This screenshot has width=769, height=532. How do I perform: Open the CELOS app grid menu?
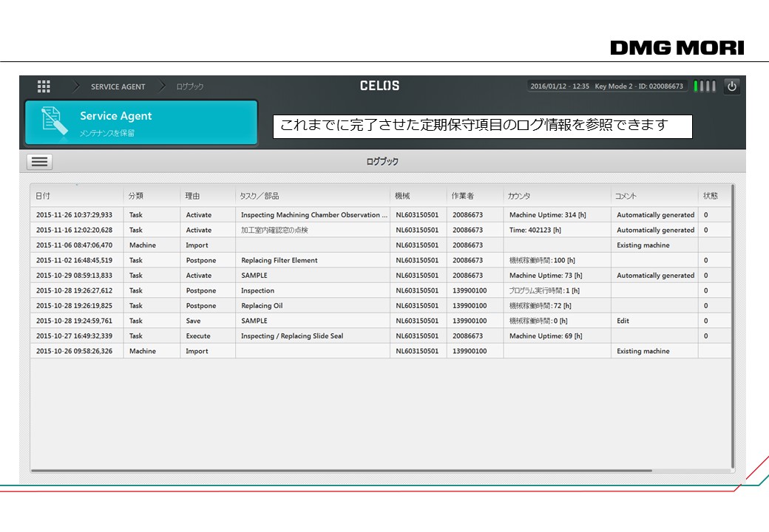[x=44, y=86]
